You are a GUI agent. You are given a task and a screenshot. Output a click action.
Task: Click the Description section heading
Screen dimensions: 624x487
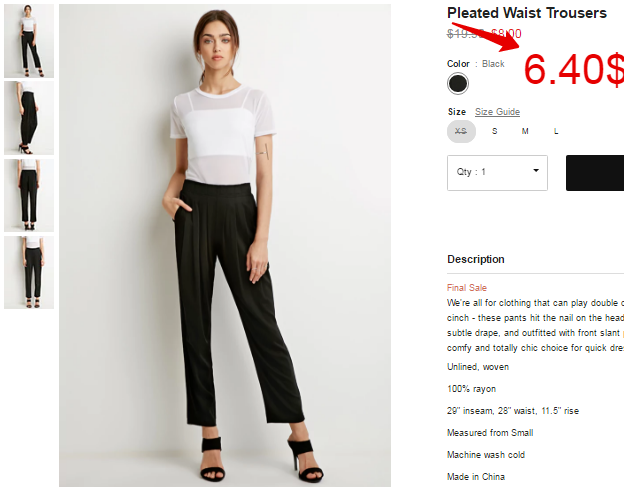point(476,259)
